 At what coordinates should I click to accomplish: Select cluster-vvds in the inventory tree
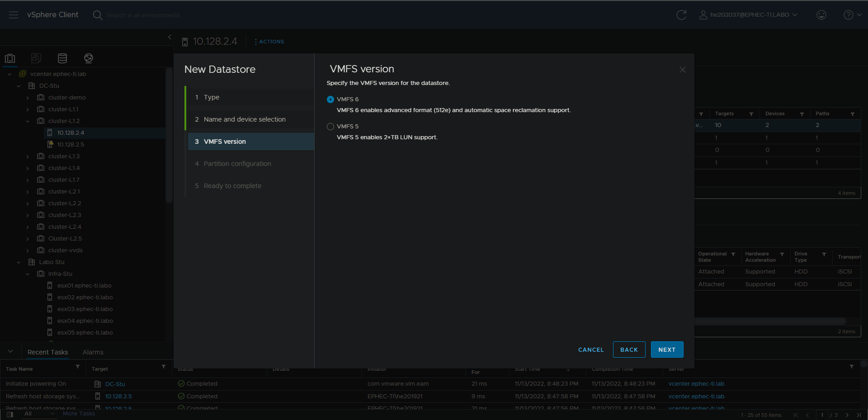(66, 250)
